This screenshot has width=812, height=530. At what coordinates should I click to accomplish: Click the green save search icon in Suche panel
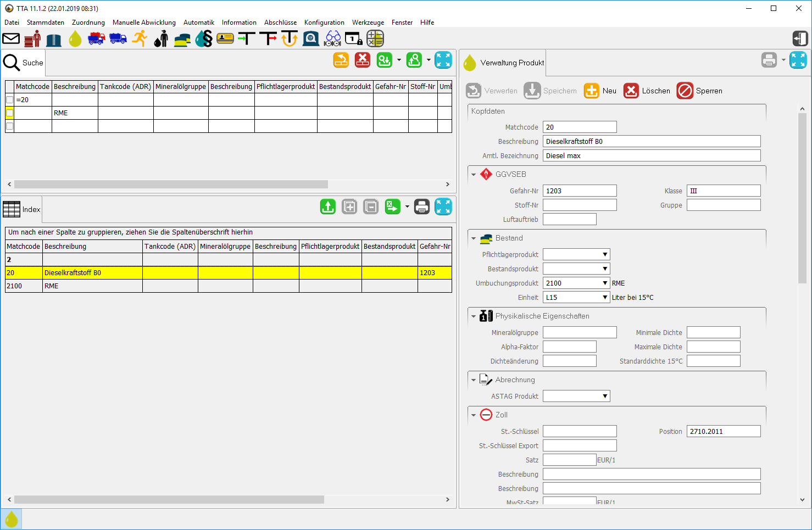[x=414, y=60]
